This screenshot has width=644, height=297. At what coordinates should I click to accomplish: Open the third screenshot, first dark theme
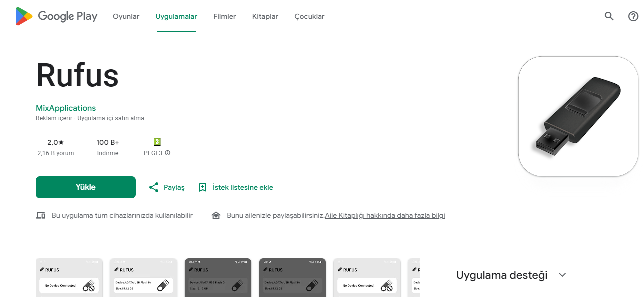tap(218, 277)
